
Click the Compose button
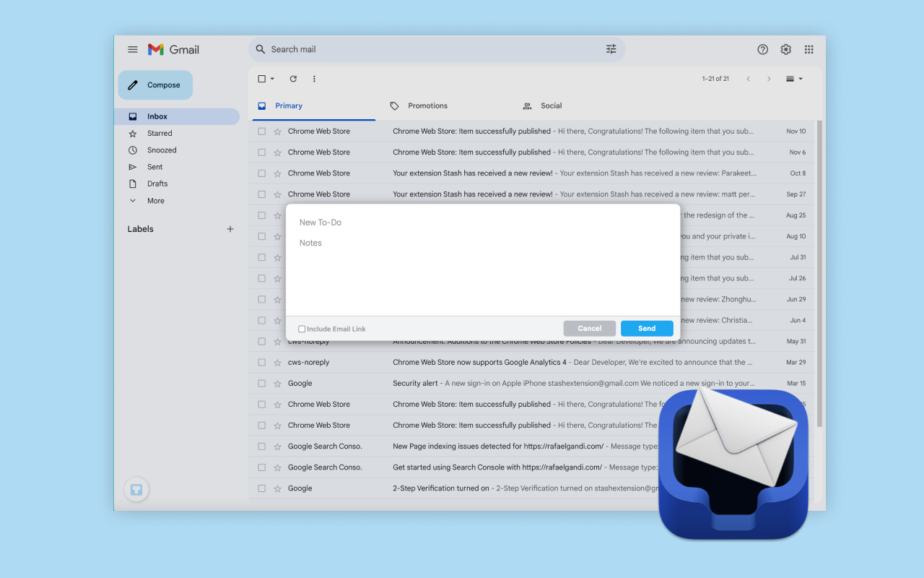tap(155, 85)
